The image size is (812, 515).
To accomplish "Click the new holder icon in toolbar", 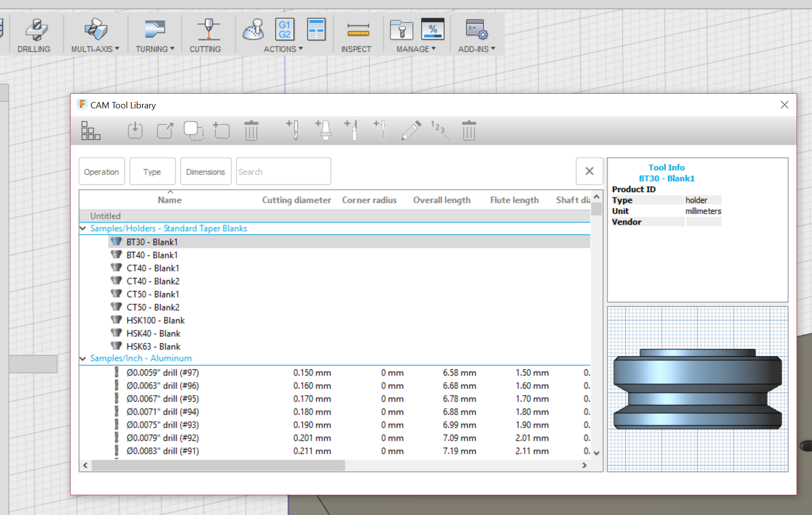I will coord(323,131).
